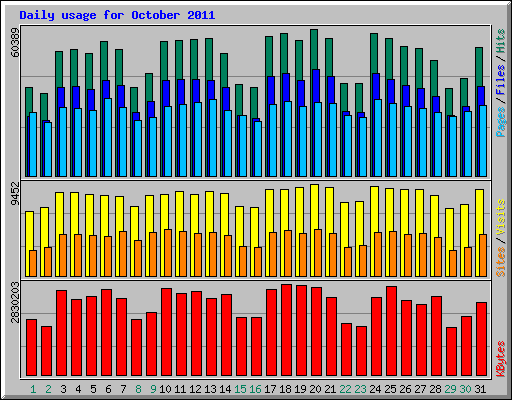Click day 20 on the x-axis
This screenshot has width=512, height=400.
(315, 389)
